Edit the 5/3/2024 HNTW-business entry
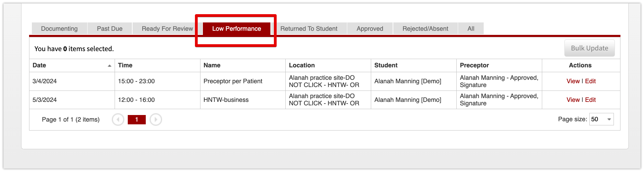 point(590,100)
